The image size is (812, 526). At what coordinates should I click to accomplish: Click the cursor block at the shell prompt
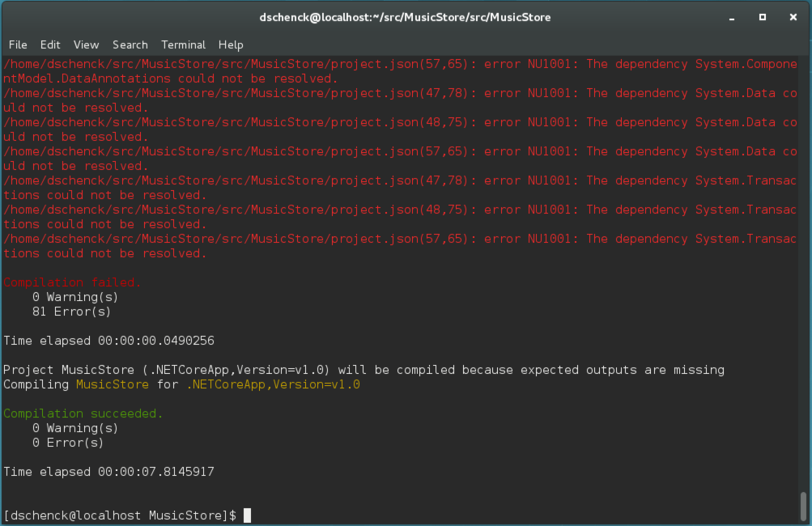point(248,515)
